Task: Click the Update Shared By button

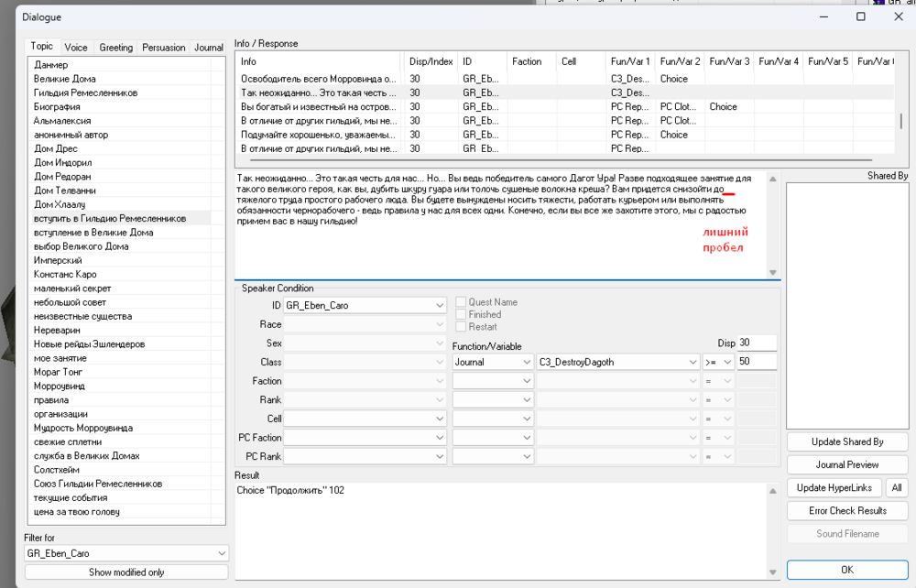Action: click(x=847, y=441)
